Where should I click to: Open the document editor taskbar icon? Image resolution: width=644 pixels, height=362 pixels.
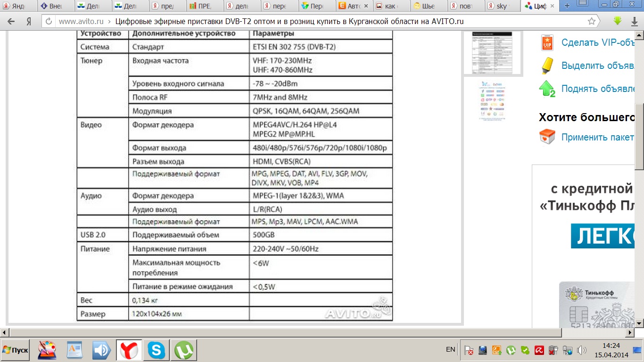(x=74, y=350)
